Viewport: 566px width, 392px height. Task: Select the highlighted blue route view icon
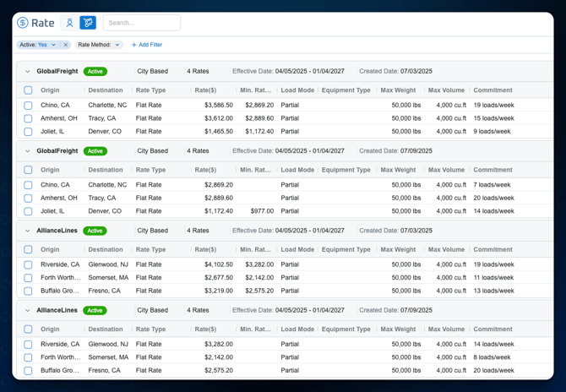point(88,23)
